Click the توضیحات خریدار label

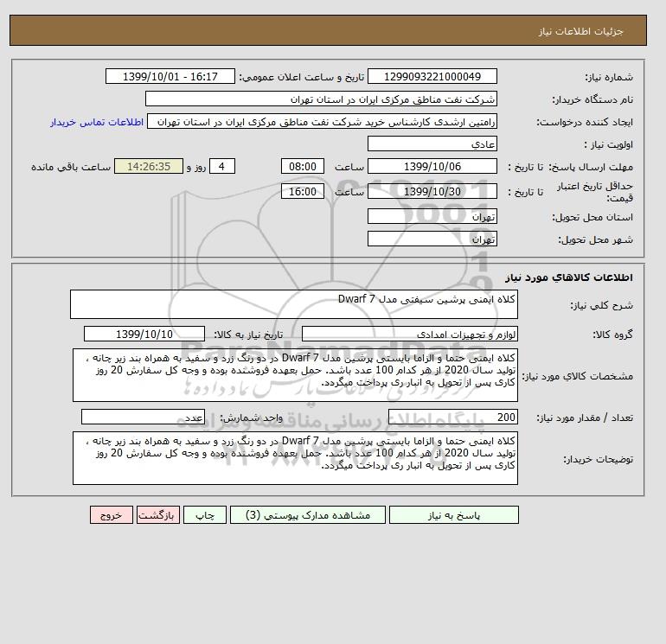[598, 459]
